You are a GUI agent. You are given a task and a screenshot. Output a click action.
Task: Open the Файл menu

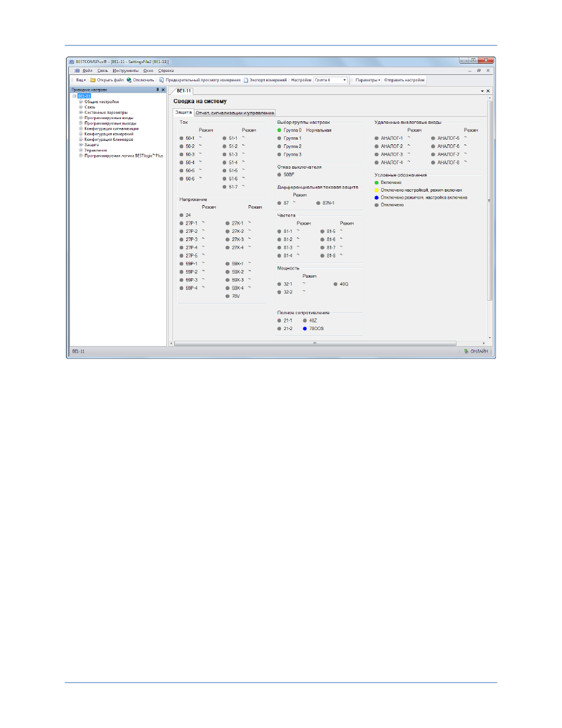tap(87, 71)
